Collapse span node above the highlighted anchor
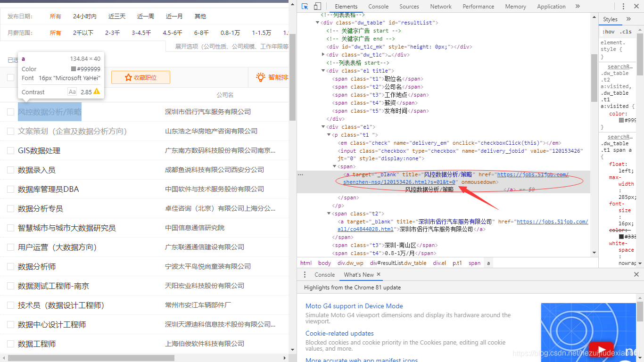The height and width of the screenshot is (362, 644). tap(334, 166)
